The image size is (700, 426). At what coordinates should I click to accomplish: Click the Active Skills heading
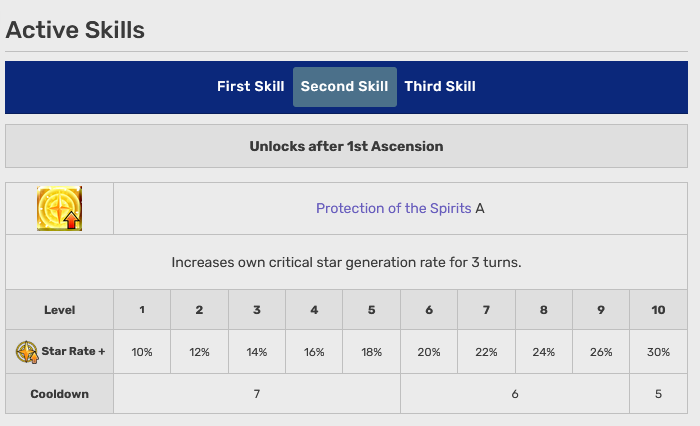[75, 30]
